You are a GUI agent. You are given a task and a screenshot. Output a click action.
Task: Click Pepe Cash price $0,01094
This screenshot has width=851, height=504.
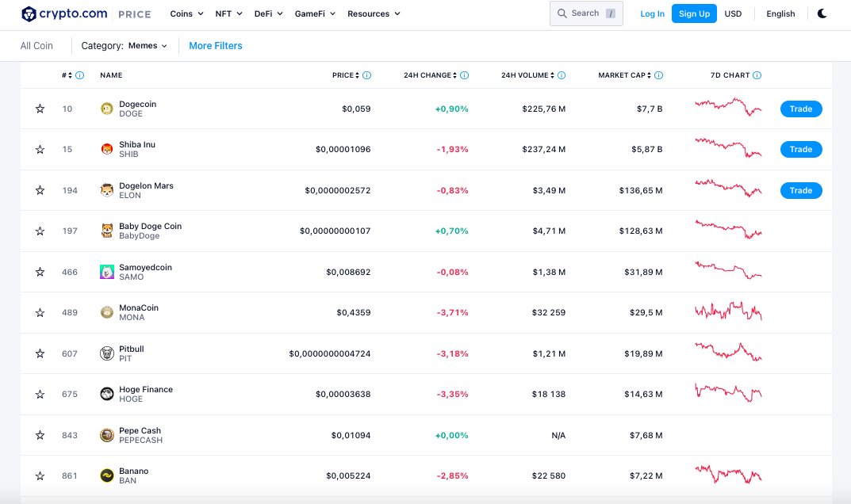(x=351, y=435)
